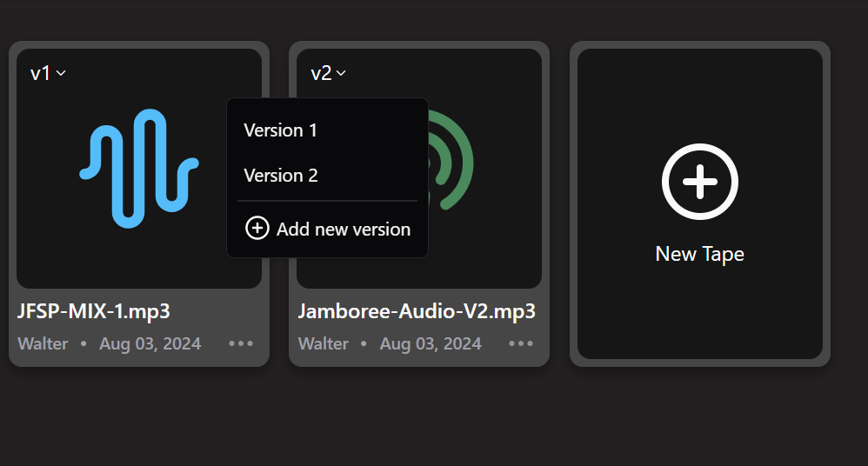
Task: Click the blue waveform icon on JFSP-MIX-1
Action: pos(139,168)
